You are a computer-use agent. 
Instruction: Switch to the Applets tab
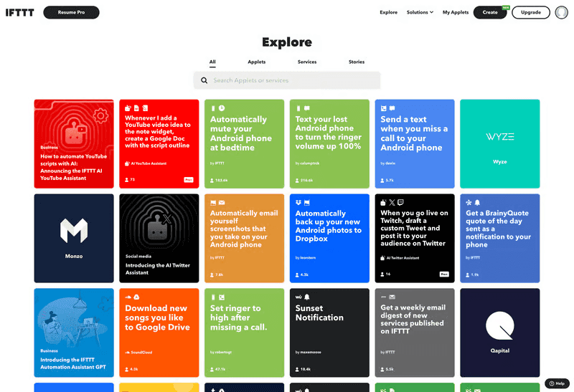click(256, 62)
